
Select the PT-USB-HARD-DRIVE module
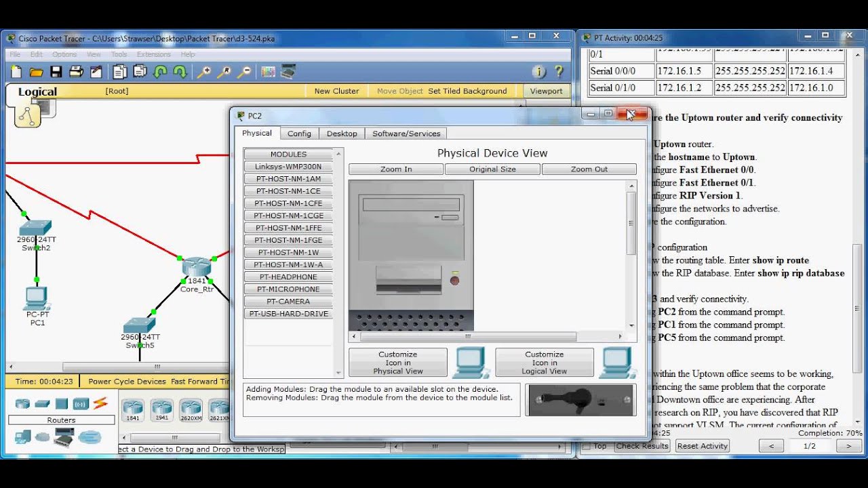tap(288, 314)
